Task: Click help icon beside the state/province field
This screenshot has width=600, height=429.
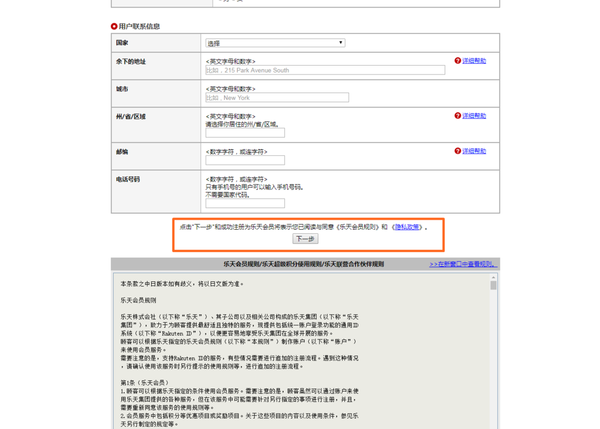Action: pyautogui.click(x=458, y=116)
